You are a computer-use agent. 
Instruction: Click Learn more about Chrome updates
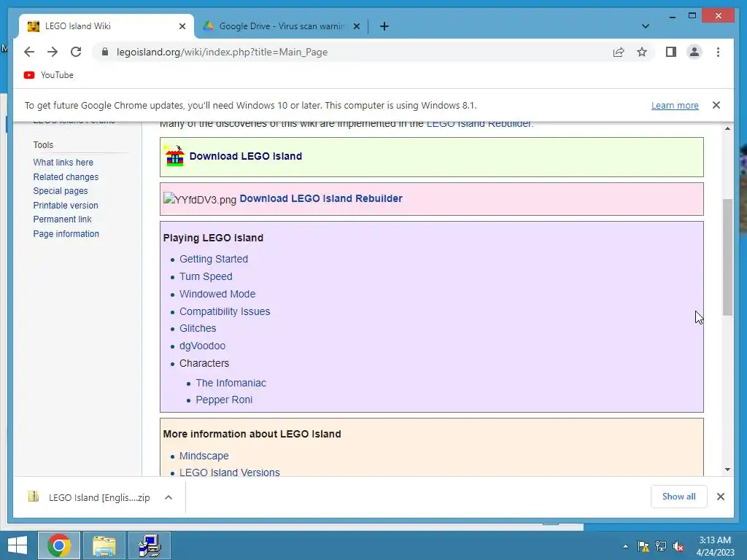675,105
